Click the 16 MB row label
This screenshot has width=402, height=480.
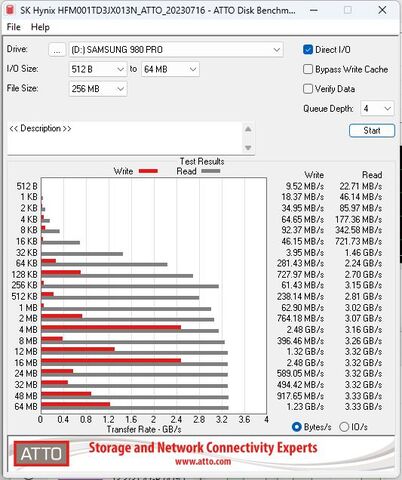pos(26,363)
